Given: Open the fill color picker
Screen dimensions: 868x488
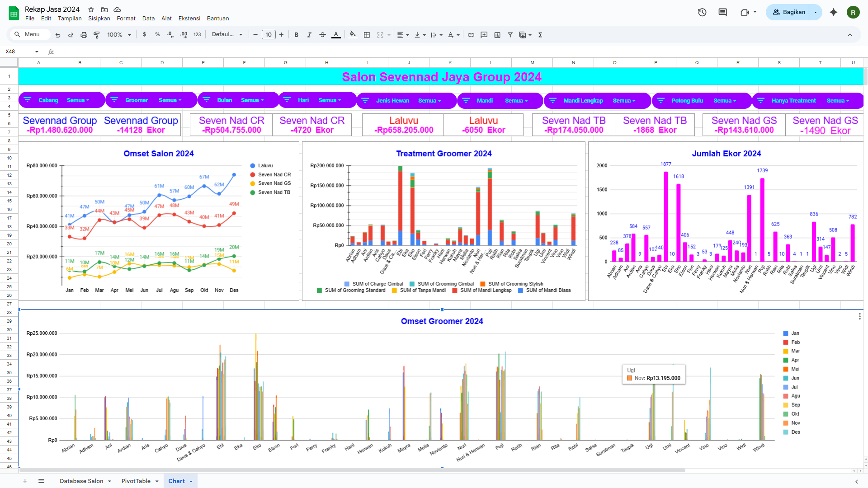Looking at the screenshot, I should [x=353, y=35].
